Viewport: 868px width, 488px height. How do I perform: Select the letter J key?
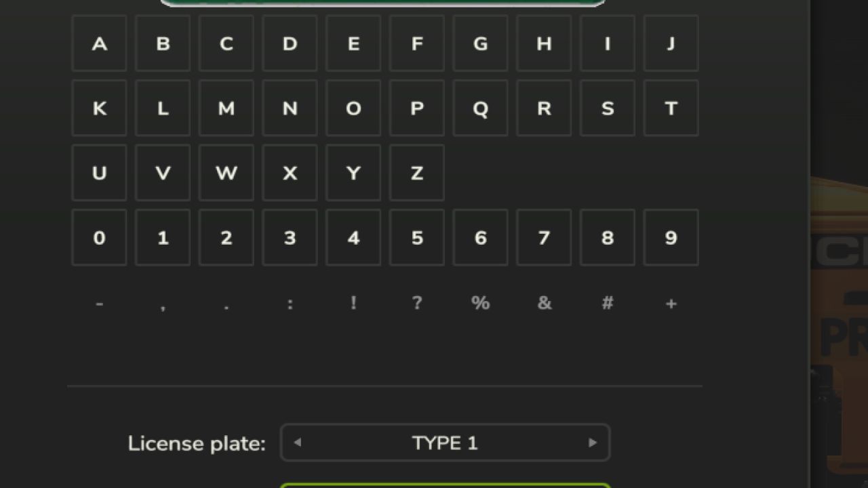point(671,43)
